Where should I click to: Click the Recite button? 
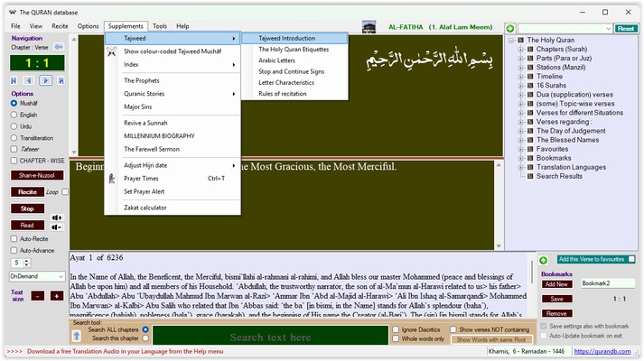(27, 192)
